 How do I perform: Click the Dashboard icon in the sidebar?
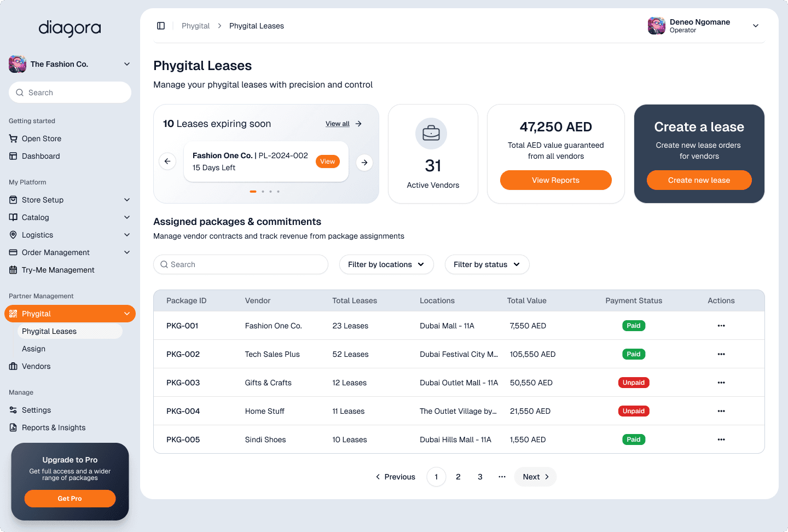[13, 156]
